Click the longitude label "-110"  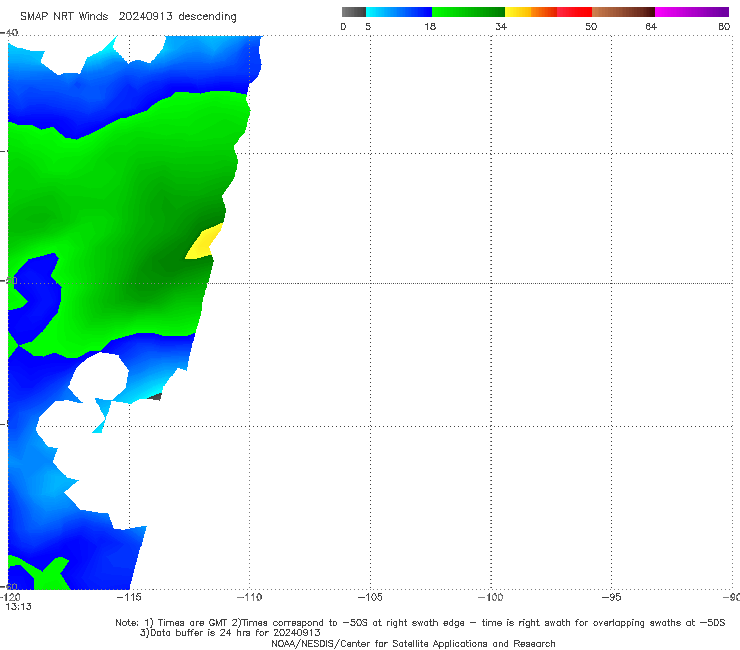tap(249, 597)
